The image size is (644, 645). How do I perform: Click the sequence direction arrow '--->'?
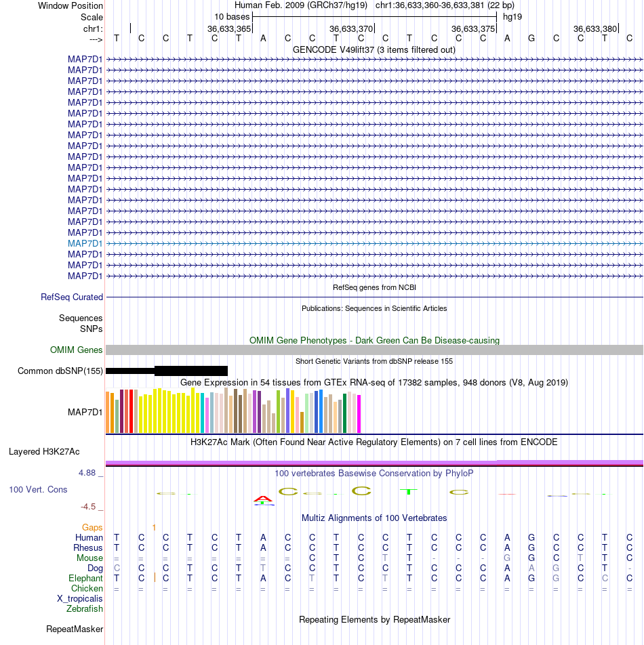pyautogui.click(x=96, y=39)
